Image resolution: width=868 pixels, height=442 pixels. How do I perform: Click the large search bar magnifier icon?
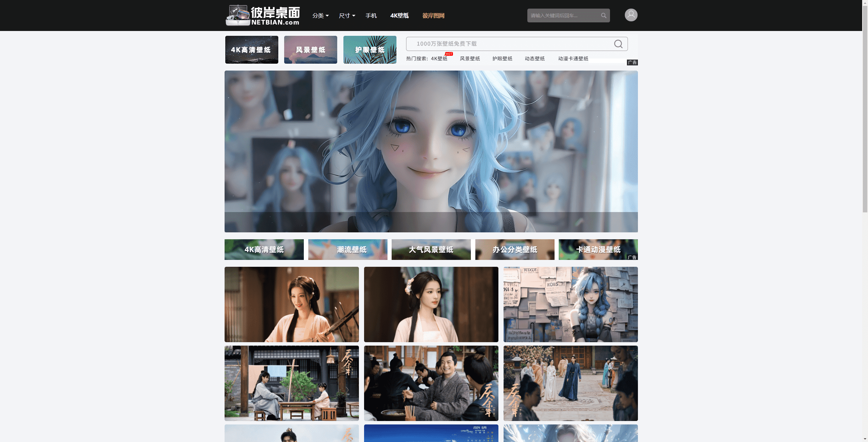[x=618, y=44]
